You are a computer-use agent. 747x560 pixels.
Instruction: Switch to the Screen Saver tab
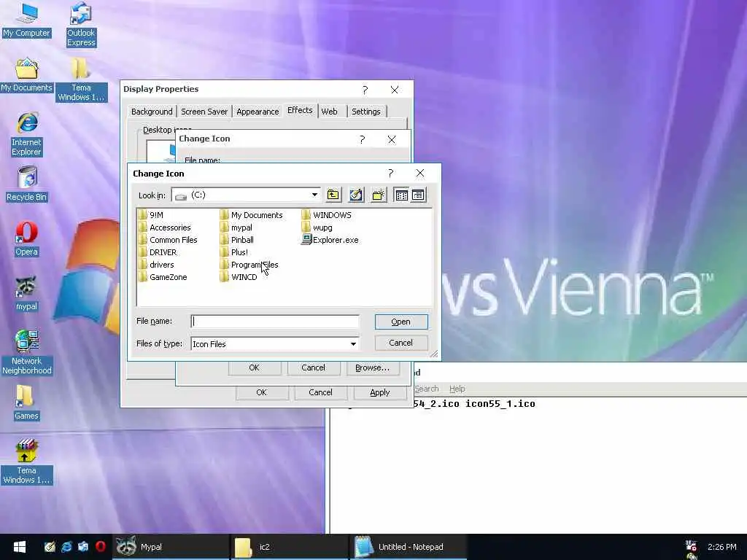204,112
